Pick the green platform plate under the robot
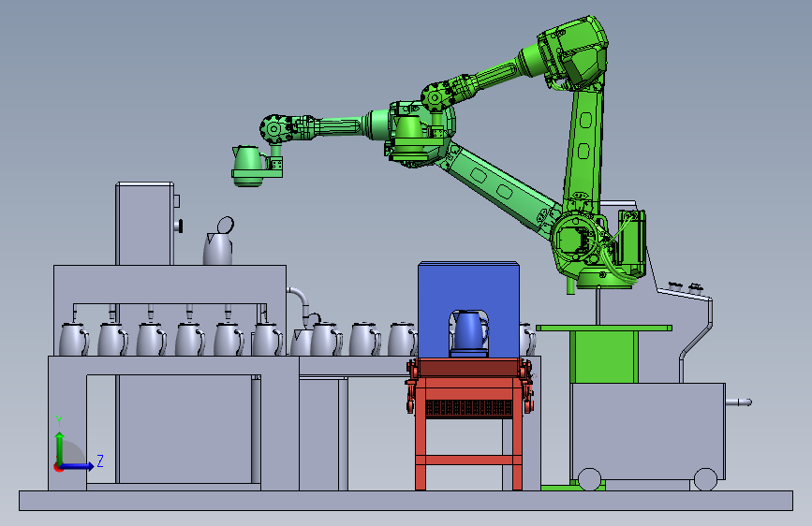 pos(604,328)
